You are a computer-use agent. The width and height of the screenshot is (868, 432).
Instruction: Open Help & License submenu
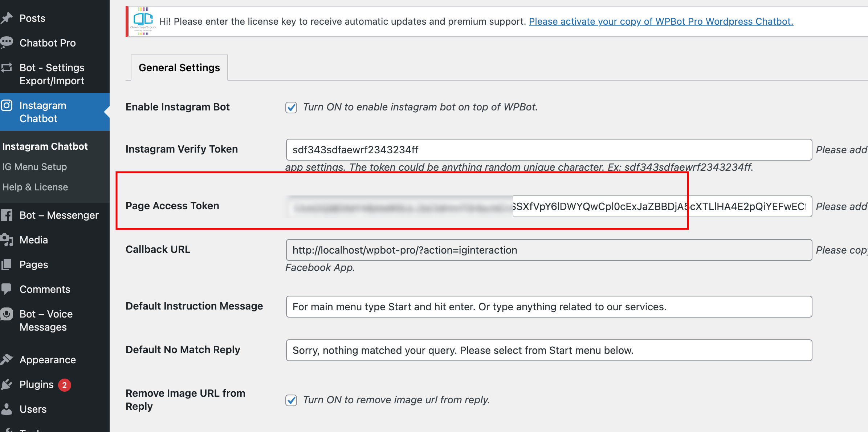pyautogui.click(x=35, y=187)
